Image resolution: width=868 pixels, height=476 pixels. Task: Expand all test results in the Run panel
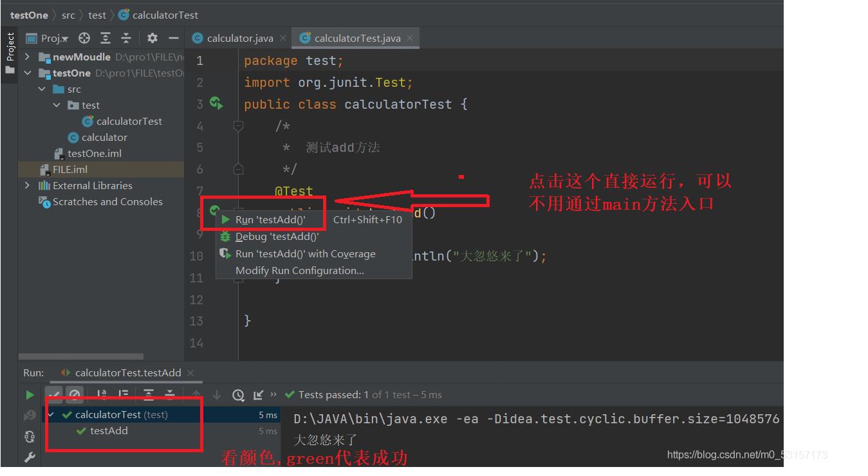[x=149, y=394]
